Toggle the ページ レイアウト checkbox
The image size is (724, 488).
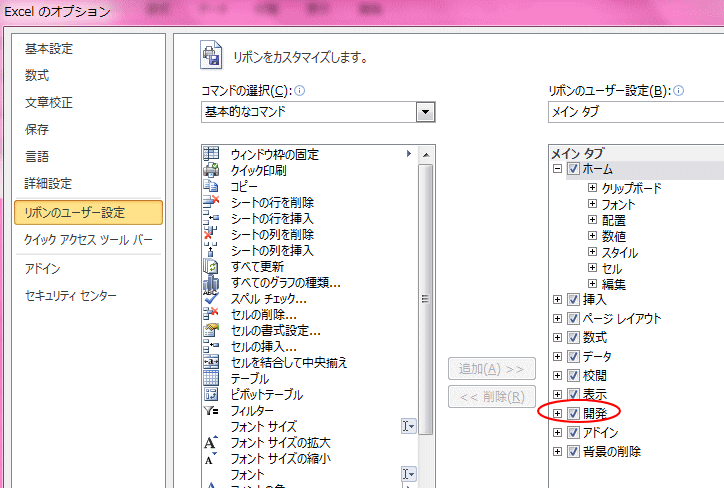(573, 319)
